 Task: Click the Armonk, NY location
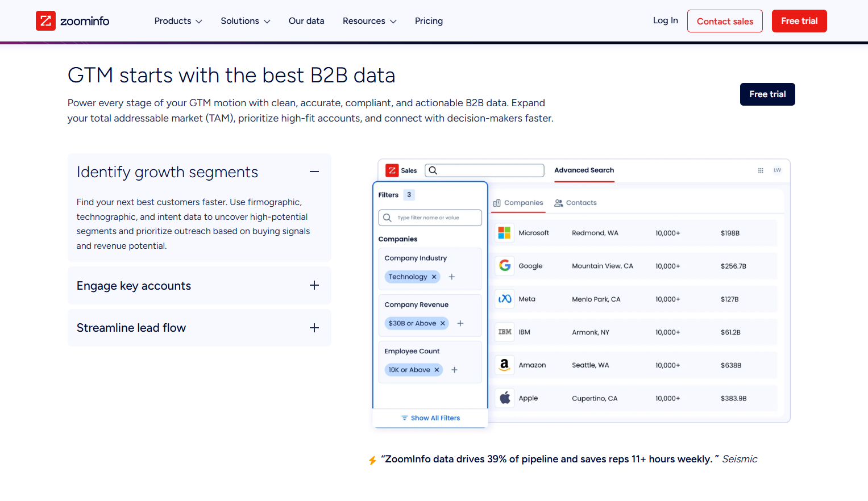point(591,332)
